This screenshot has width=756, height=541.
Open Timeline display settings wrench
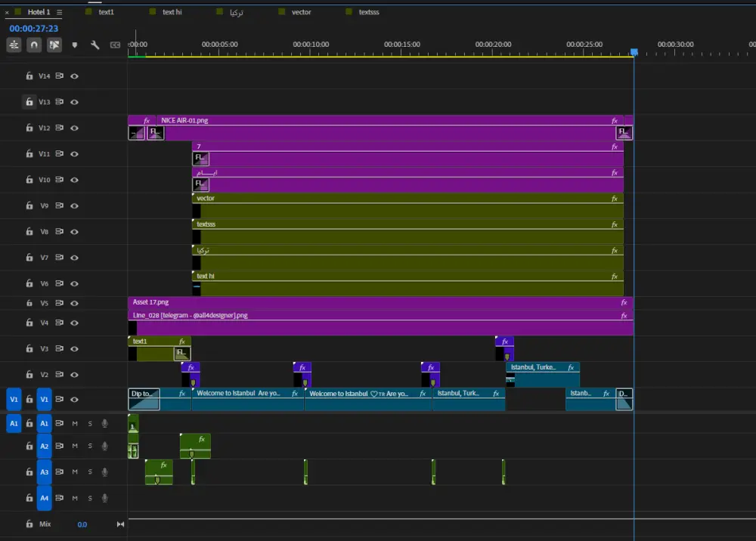click(x=95, y=45)
